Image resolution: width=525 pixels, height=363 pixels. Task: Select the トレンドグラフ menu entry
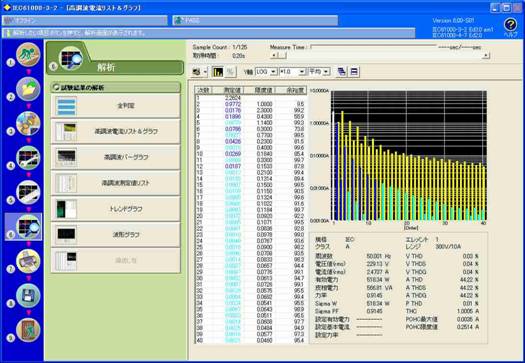(116, 209)
